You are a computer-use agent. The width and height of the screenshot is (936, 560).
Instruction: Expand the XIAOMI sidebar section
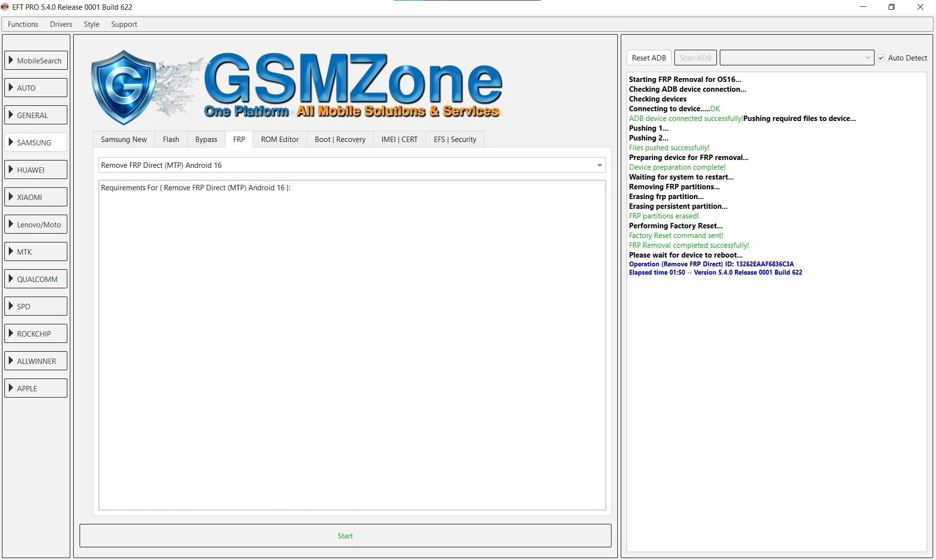(36, 197)
